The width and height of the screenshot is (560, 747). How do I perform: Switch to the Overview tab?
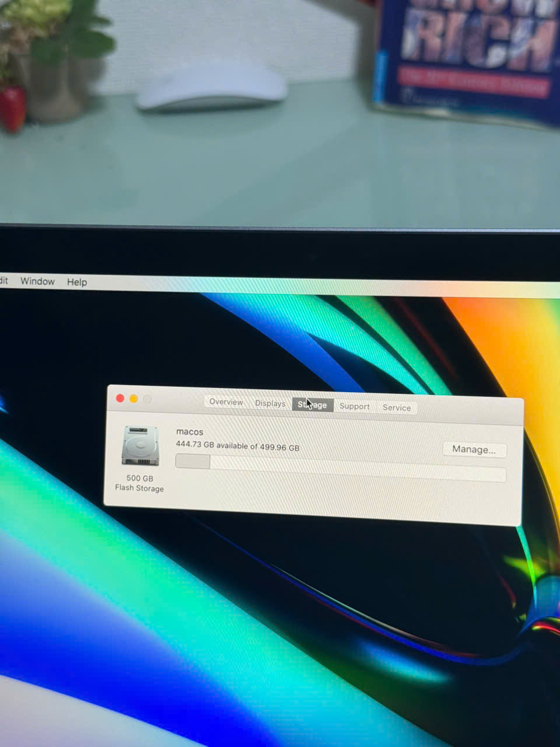tap(226, 402)
